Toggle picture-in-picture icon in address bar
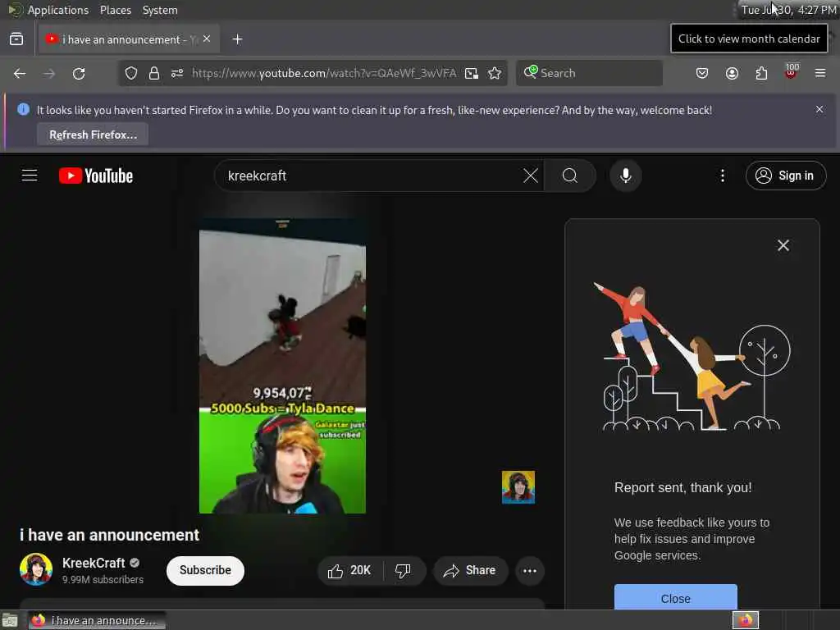Image resolution: width=840 pixels, height=630 pixels. point(472,73)
